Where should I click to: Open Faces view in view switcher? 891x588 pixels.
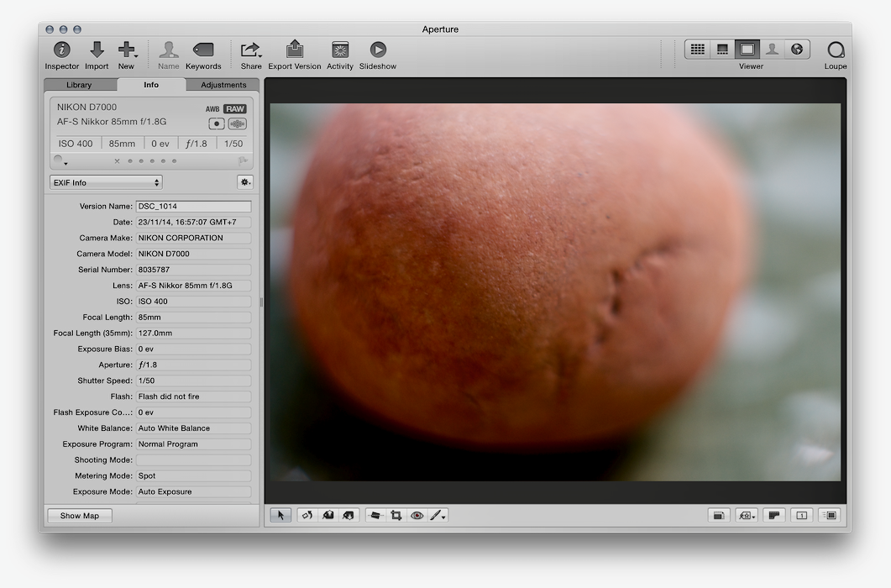(x=772, y=50)
